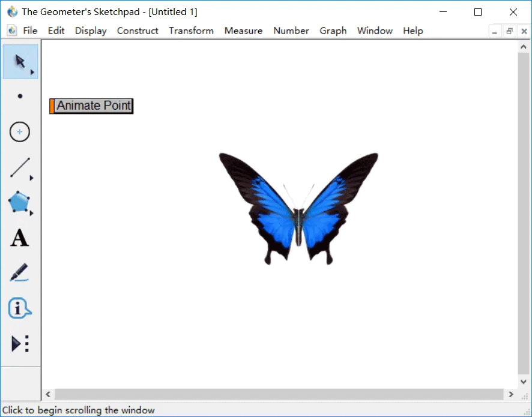This screenshot has width=532, height=417.
Task: Expand the Straightedge tool flyout triangle
Action: 32,178
